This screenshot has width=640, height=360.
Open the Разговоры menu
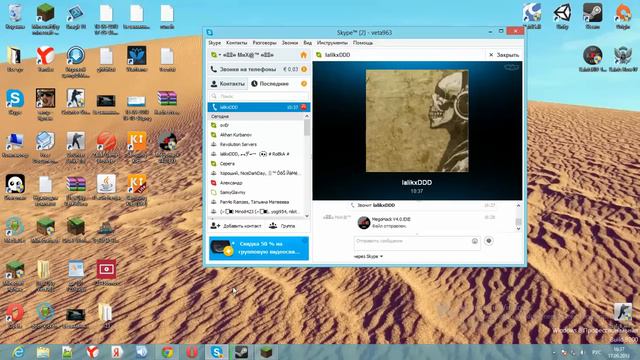coord(264,42)
